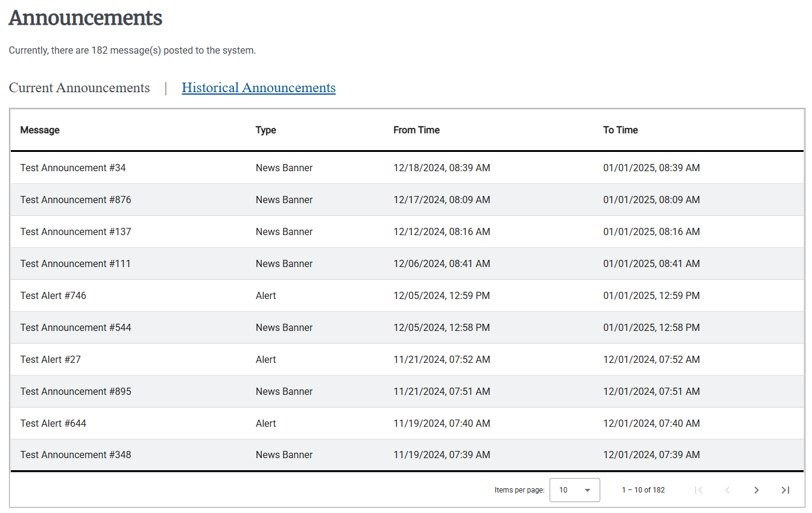Go to the last page of announcements
812x513 pixels.
click(x=785, y=490)
